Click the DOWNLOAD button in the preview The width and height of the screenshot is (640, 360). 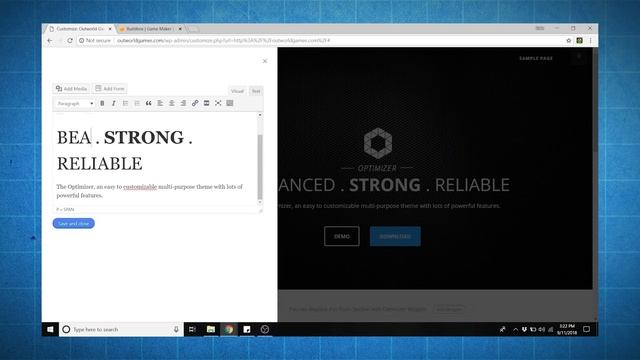coord(395,236)
